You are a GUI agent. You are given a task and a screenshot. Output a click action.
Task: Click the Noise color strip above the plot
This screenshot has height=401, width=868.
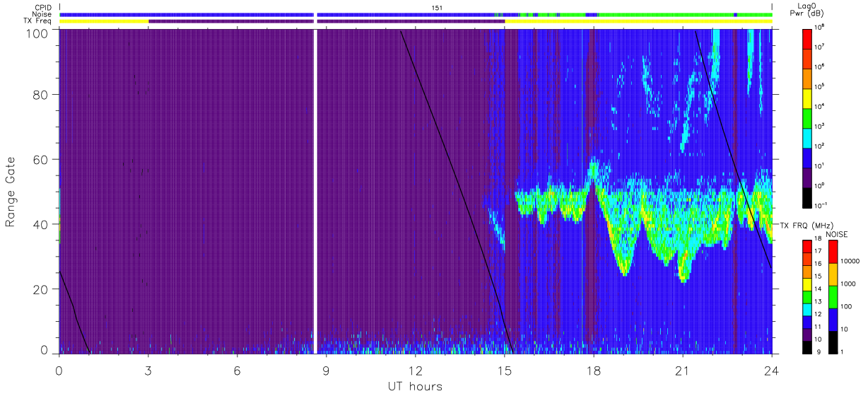pyautogui.click(x=416, y=14)
